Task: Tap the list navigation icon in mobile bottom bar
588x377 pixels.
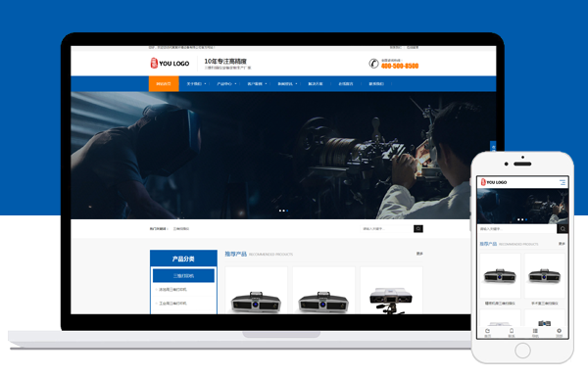Action: pos(535,332)
